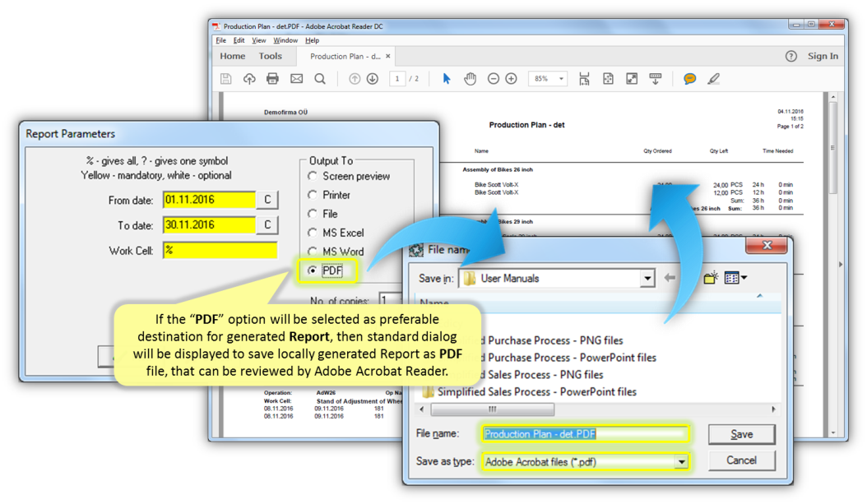867x504 pixels.
Task: Go to next page arrow icon
Action: [373, 78]
